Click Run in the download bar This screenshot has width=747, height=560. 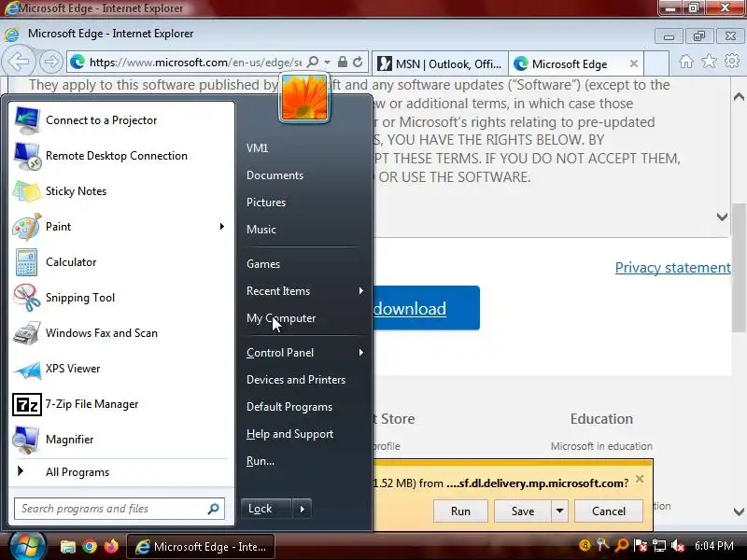460,511
